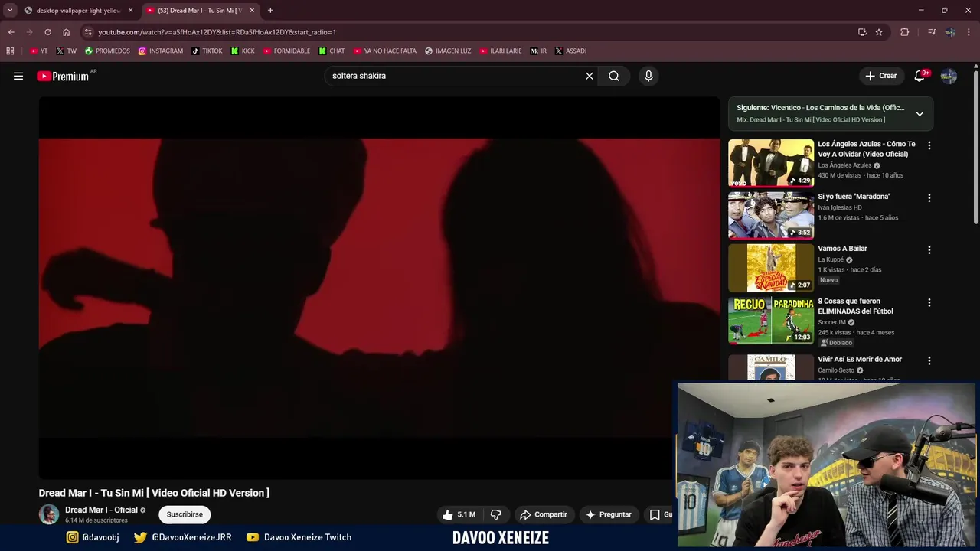This screenshot has width=980, height=551.
Task: Open the Vamos A Bailar thumbnail
Action: (x=771, y=268)
